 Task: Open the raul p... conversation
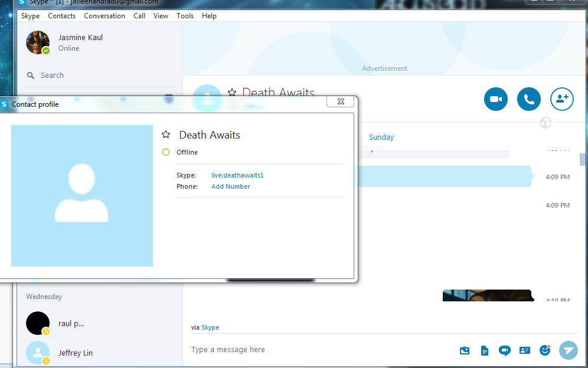pyautogui.click(x=100, y=323)
